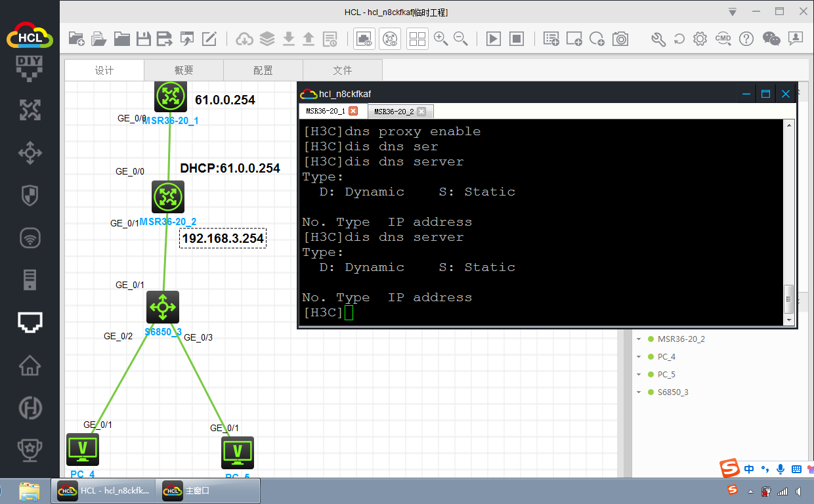Stop all devices with the stop button

coord(517,39)
